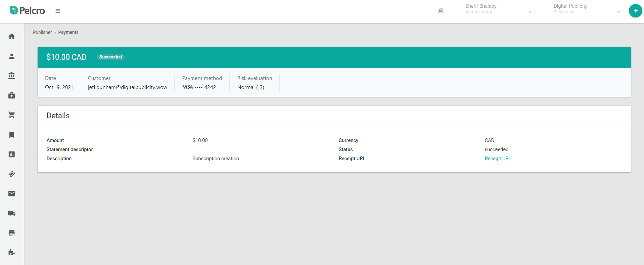Click the lowercase succeeded status value
The width and height of the screenshot is (644, 265).
coord(496,149)
